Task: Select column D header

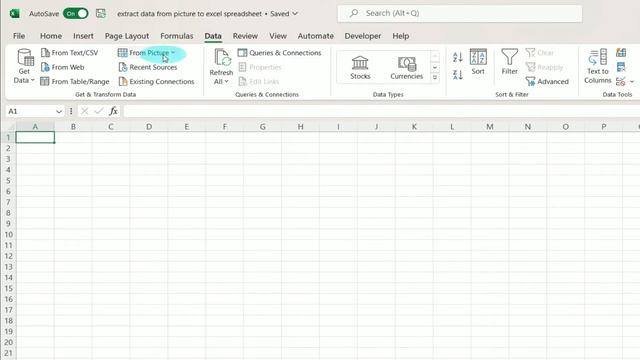Action: pos(149,127)
